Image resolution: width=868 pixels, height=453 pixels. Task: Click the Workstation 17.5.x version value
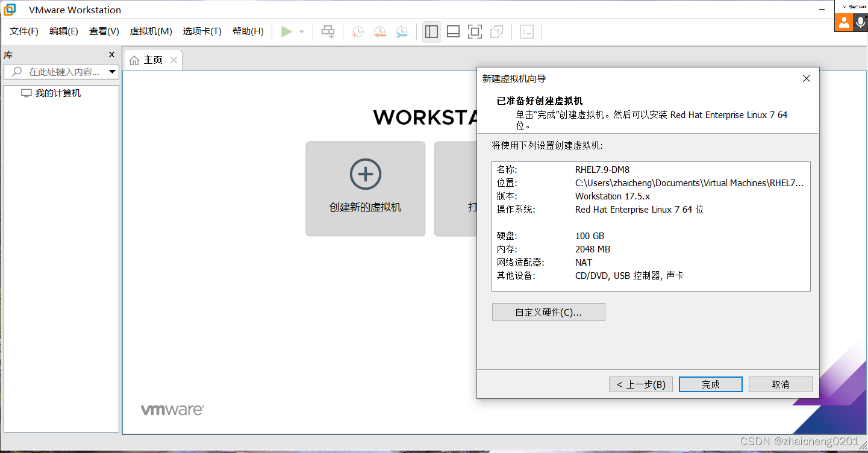(x=613, y=196)
